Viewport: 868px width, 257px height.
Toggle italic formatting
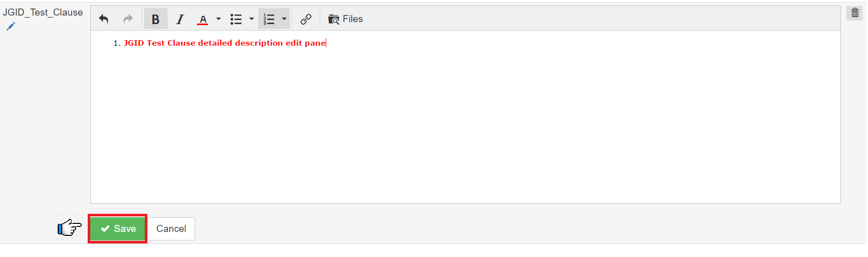point(180,19)
